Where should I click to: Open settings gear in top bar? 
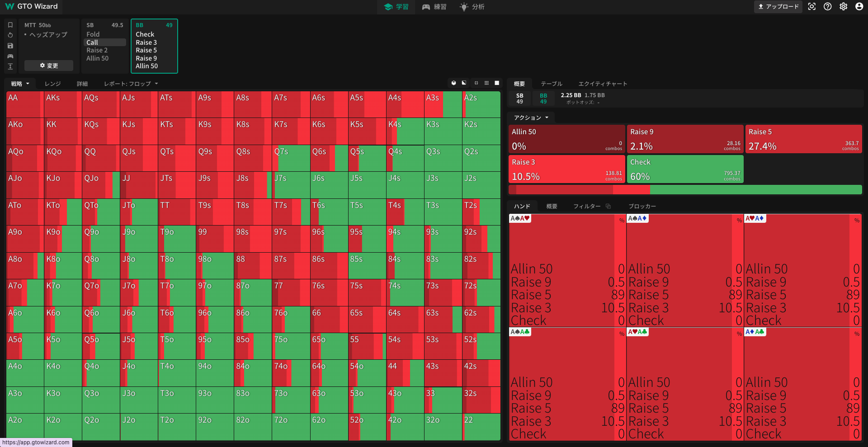[x=844, y=6]
